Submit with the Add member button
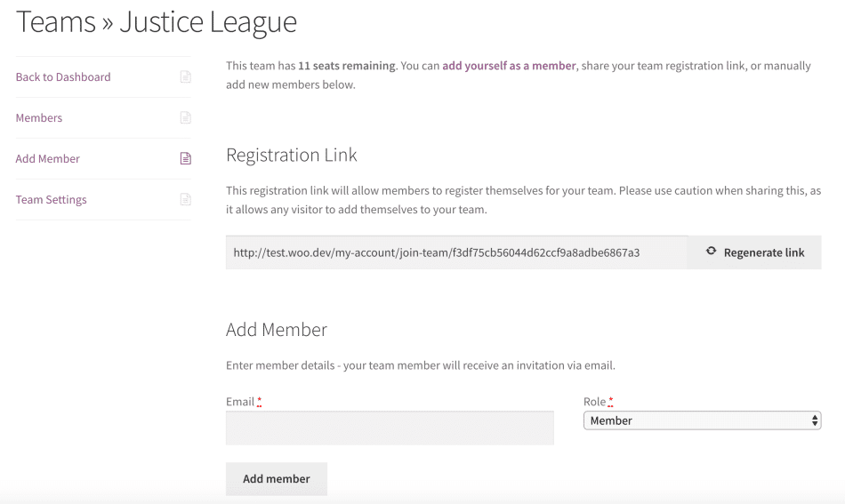Viewport: 845px width, 504px height. coord(277,479)
